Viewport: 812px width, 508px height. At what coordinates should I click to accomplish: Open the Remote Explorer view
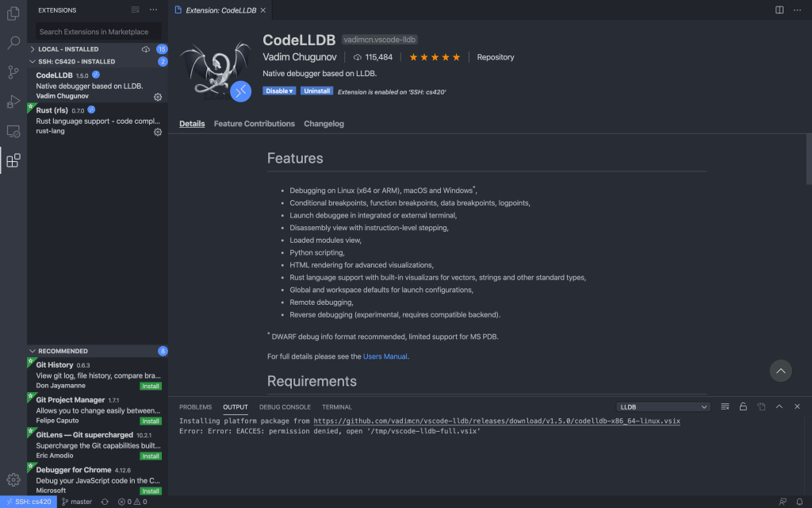click(x=12, y=131)
